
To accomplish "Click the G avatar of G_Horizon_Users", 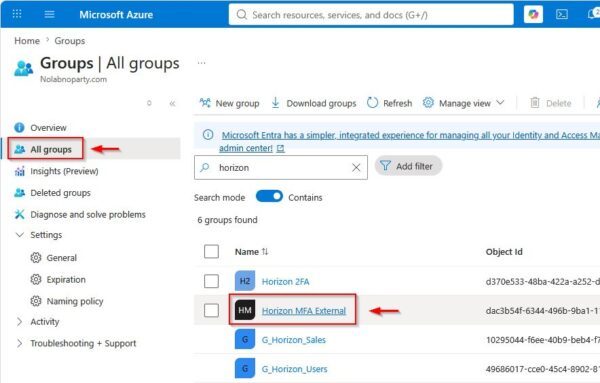I will pyautogui.click(x=245, y=368).
